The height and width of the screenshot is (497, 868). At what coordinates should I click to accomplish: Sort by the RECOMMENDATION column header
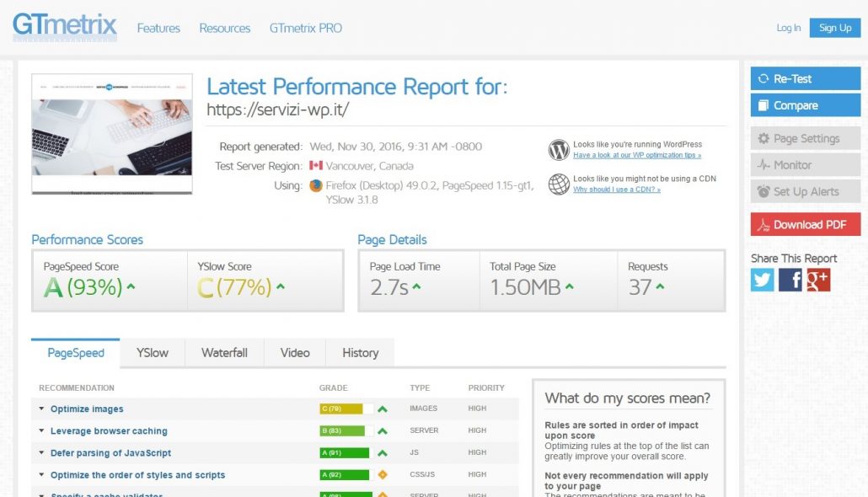pyautogui.click(x=77, y=388)
